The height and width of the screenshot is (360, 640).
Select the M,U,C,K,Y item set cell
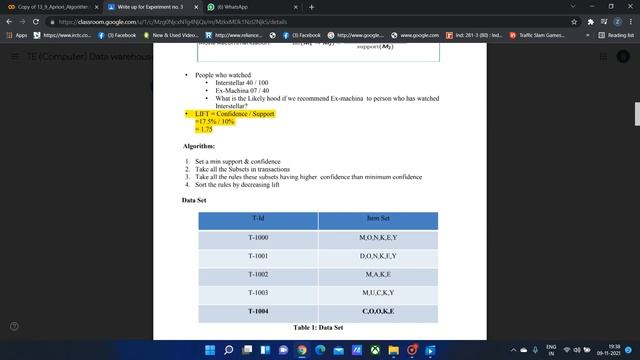coord(378,295)
